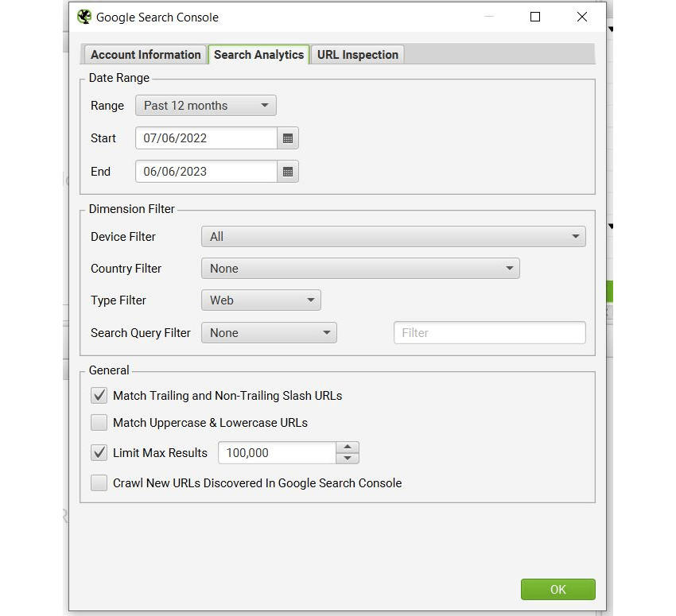Minimize the Google Search Console window
This screenshot has height=616, width=676.
pyautogui.click(x=489, y=17)
